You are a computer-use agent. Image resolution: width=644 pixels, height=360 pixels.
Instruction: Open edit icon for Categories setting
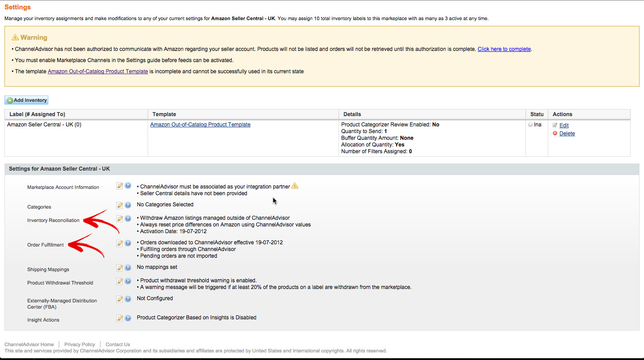point(119,205)
